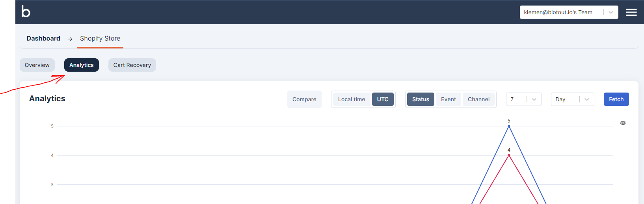Expand the team selector dropdown
Viewport: 644px width, 204px height.
[610, 12]
